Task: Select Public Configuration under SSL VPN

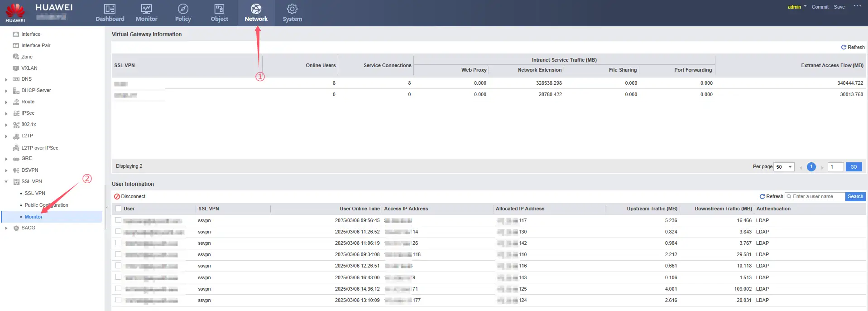Action: (x=46, y=205)
